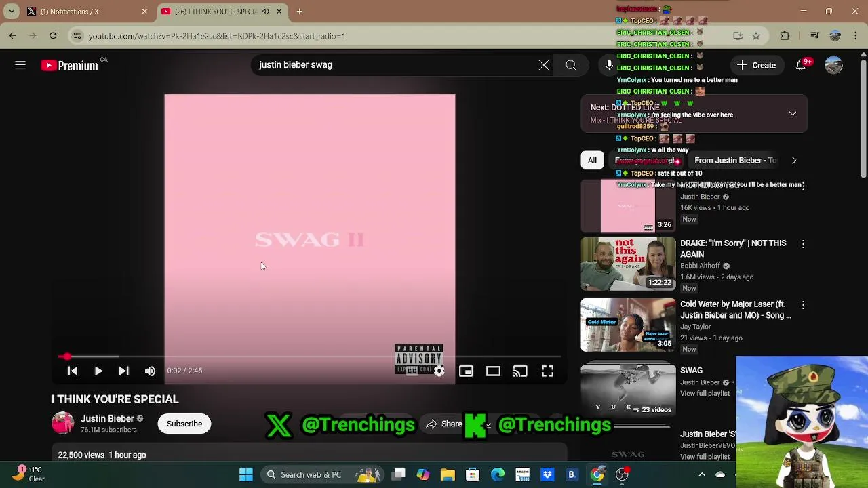Cast video with Play on TV icon
868x488 pixels.
click(x=520, y=371)
